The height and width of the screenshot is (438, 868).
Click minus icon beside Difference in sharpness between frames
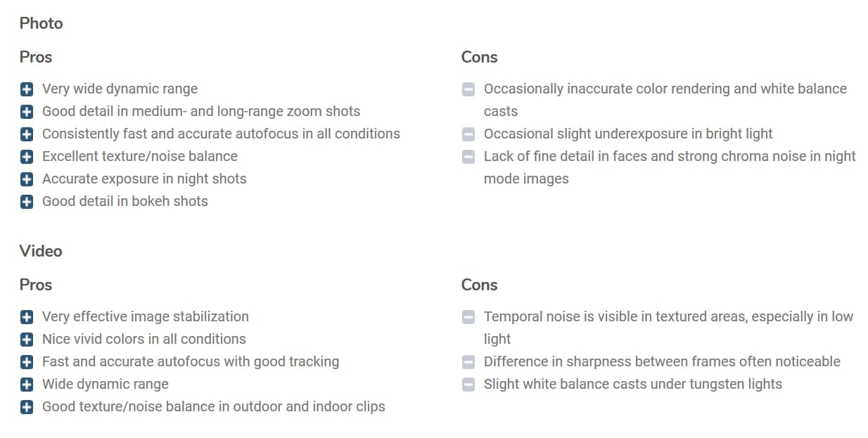468,362
